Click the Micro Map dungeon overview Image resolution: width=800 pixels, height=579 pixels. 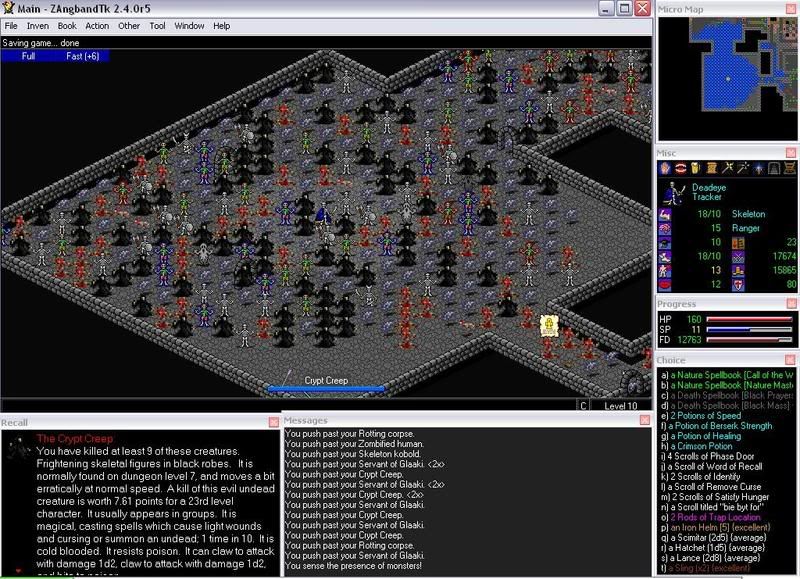[727, 78]
